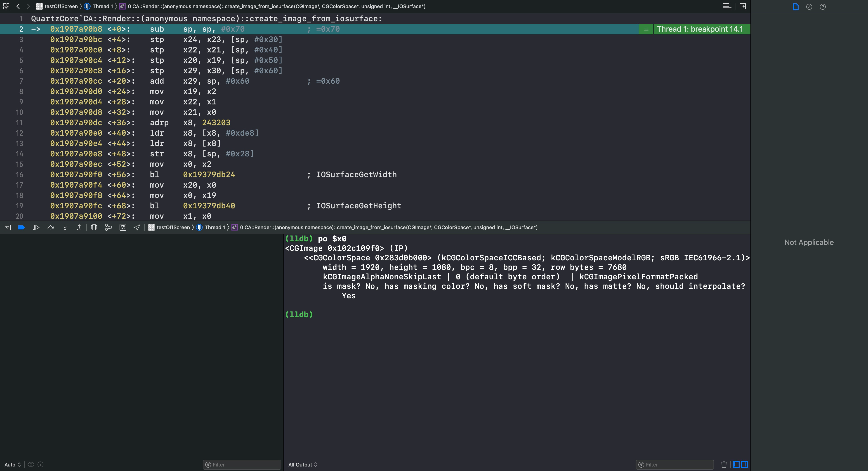Click line 2 gutter at 0x1907a90b8
The width and height of the screenshot is (868, 471).
tap(21, 29)
